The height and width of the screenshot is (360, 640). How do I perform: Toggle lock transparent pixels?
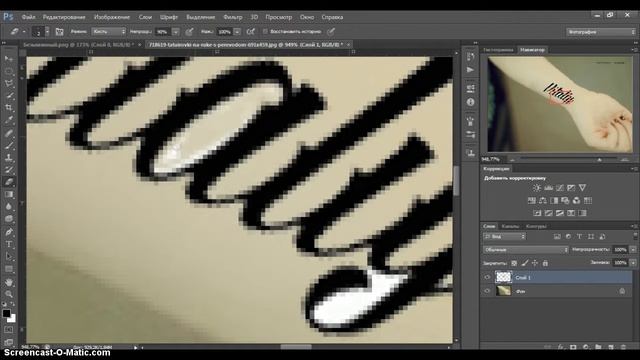(514, 263)
